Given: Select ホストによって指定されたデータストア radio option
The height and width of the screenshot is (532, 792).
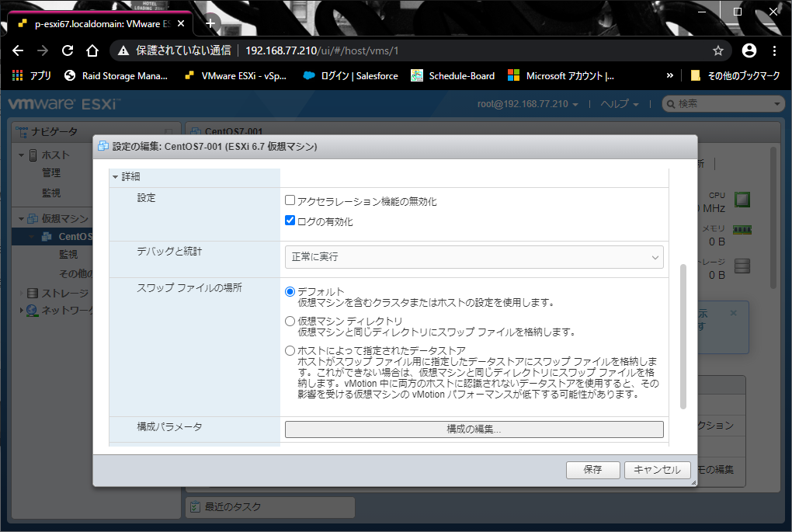Looking at the screenshot, I should (290, 350).
